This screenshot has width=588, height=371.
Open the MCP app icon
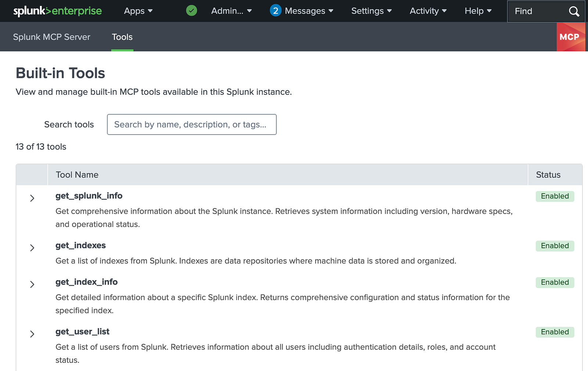tap(571, 37)
